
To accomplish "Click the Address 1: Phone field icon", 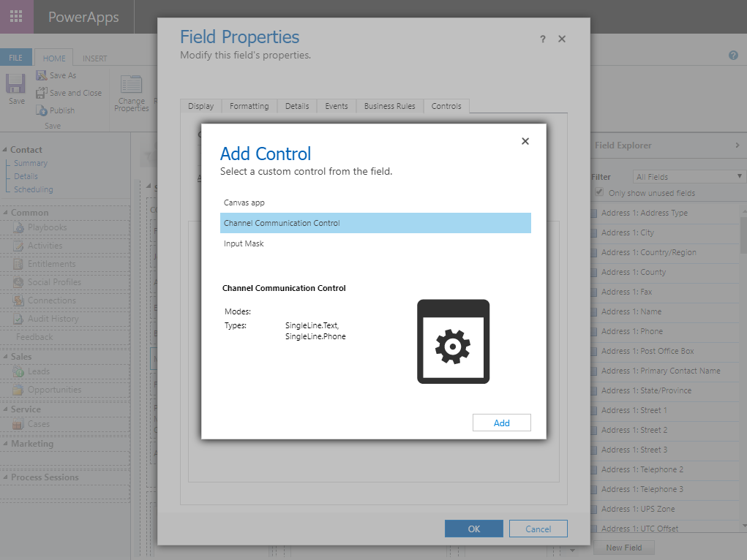I will click(593, 331).
